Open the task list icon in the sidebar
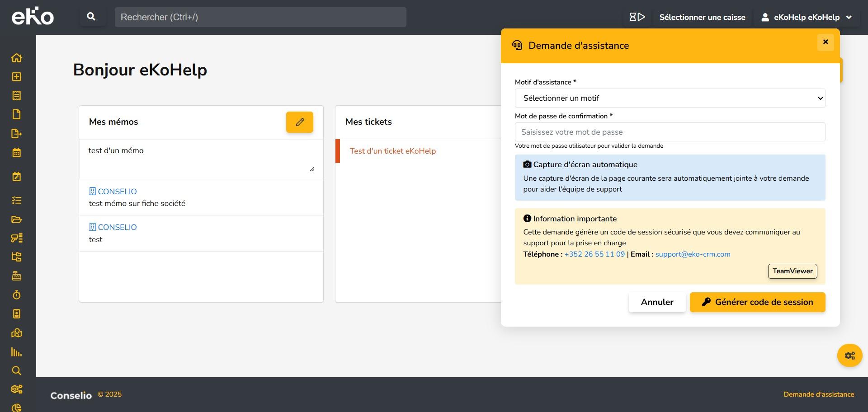 pyautogui.click(x=17, y=201)
